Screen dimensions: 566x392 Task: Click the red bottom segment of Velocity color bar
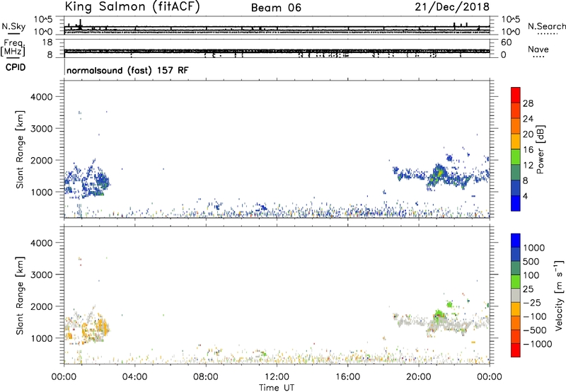pyautogui.click(x=516, y=350)
